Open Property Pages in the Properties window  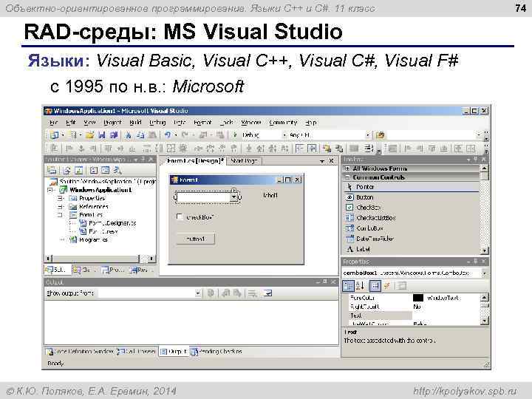coord(401,286)
